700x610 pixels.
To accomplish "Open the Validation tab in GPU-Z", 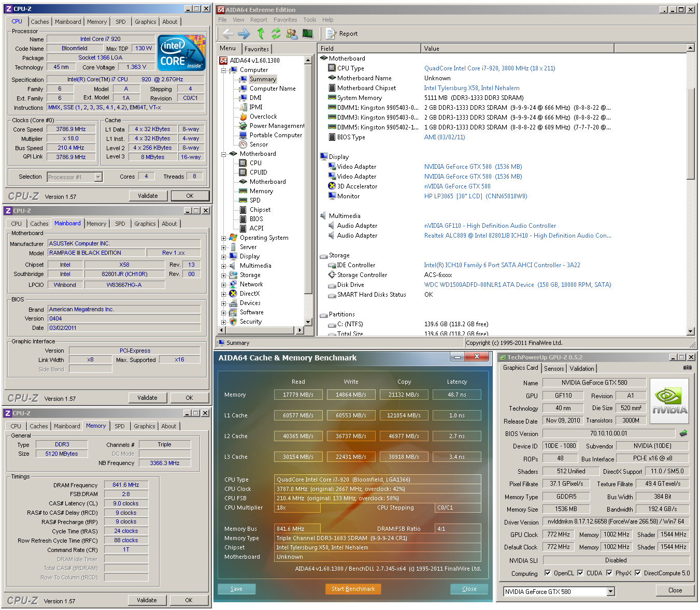I will coord(582,369).
